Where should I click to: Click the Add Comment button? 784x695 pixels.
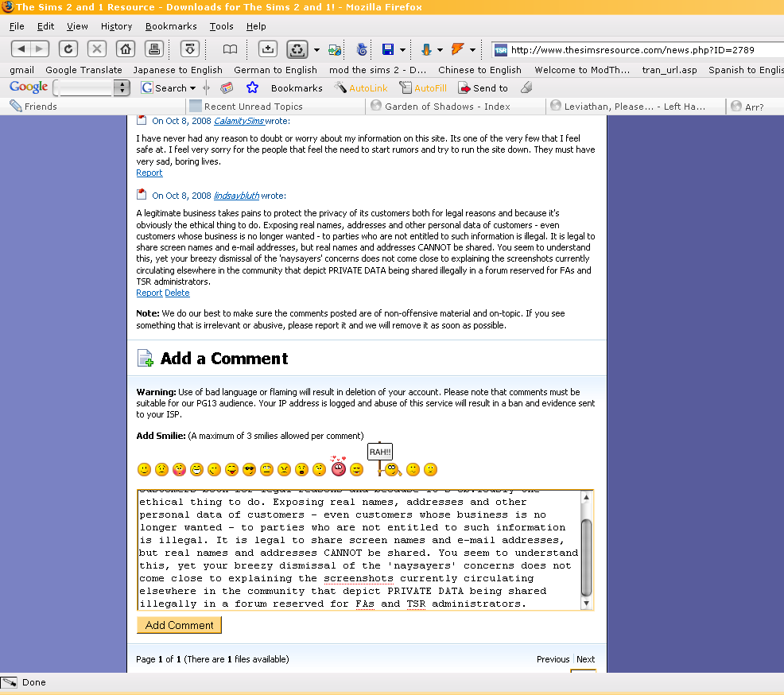[x=179, y=625]
